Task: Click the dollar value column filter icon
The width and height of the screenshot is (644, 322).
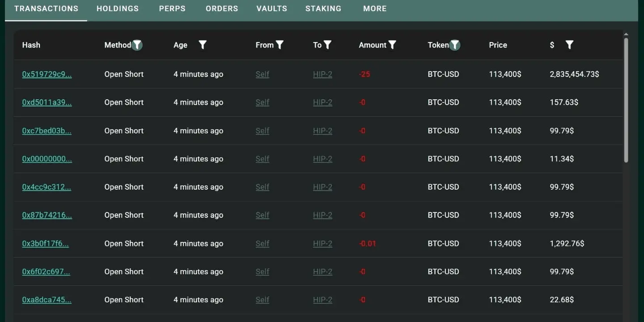Action: point(569,45)
